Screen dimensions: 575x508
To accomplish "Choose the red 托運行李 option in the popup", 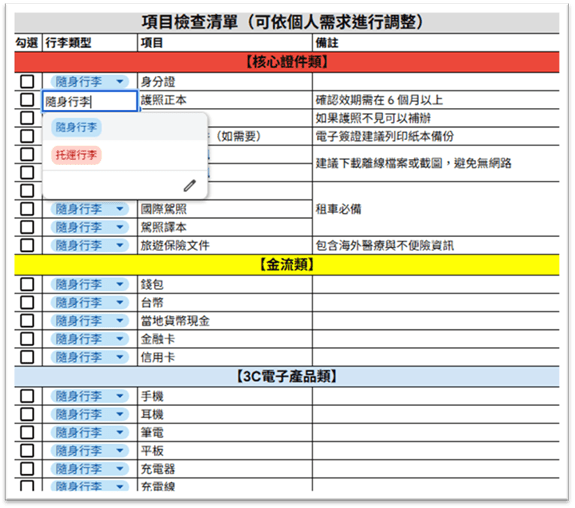I will pos(76,155).
